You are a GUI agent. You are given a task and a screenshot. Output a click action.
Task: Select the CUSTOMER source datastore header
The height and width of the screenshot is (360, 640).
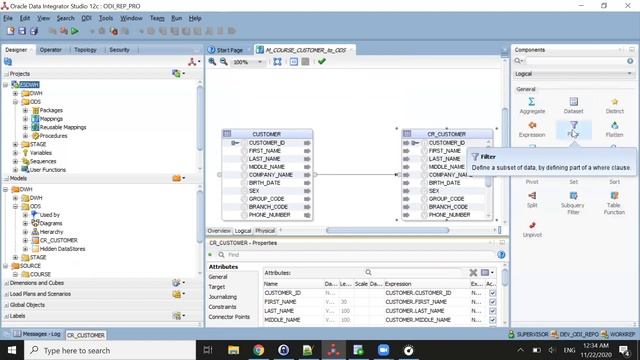tap(267, 134)
